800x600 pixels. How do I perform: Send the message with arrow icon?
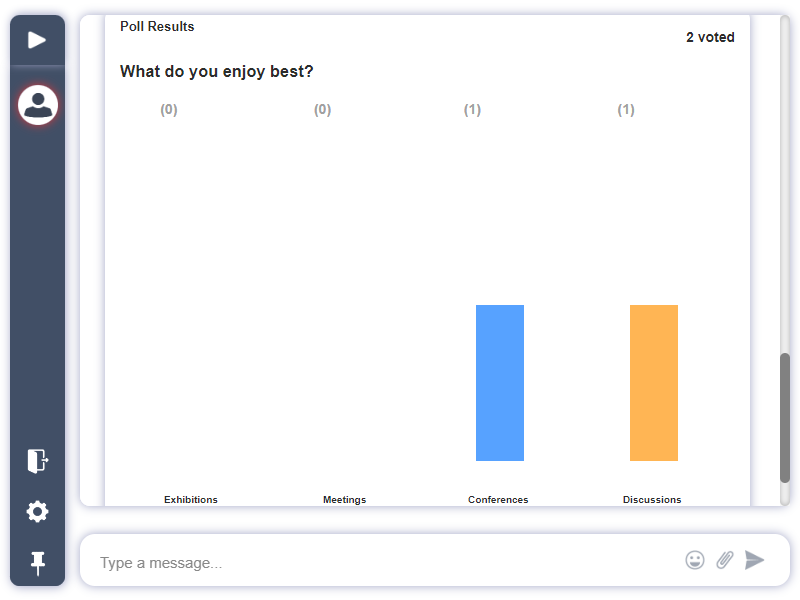coord(755,560)
